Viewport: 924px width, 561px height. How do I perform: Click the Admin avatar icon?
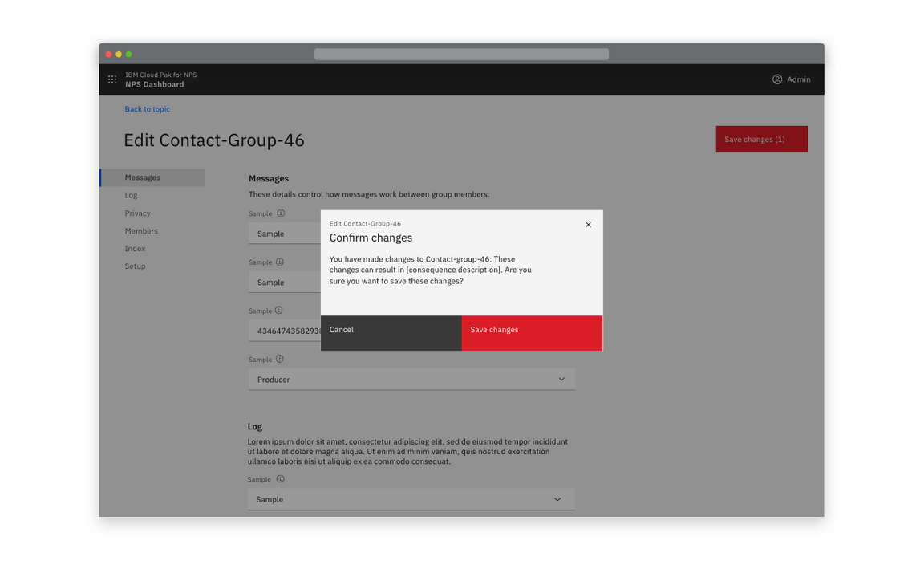[776, 79]
